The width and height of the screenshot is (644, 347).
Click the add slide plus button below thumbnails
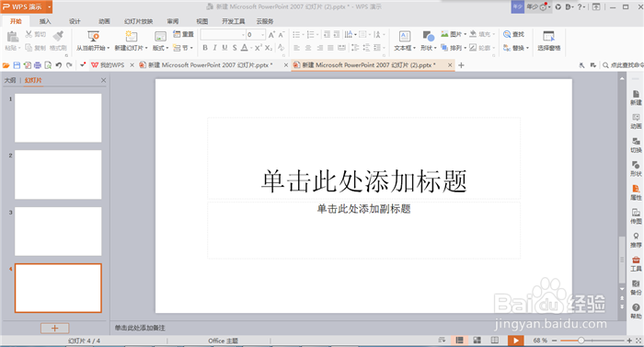[54, 328]
